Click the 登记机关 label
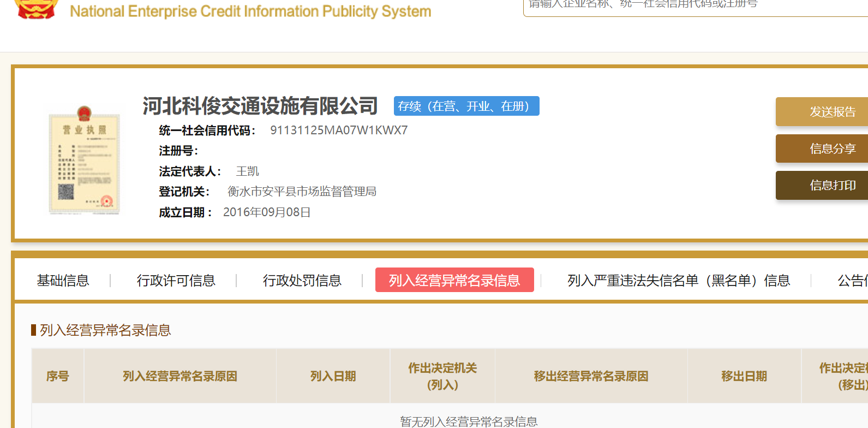 pos(184,192)
